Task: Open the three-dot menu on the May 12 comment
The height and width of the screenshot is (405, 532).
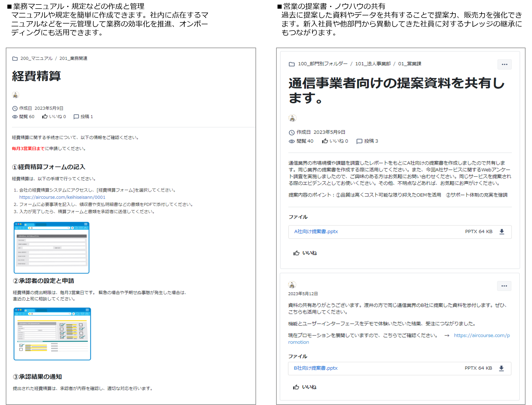Action: (x=504, y=286)
